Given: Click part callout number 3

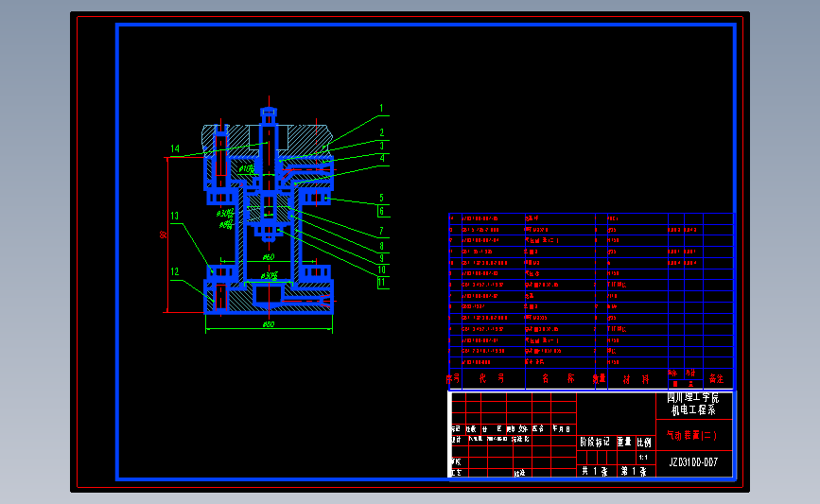Looking at the screenshot, I should click(382, 146).
